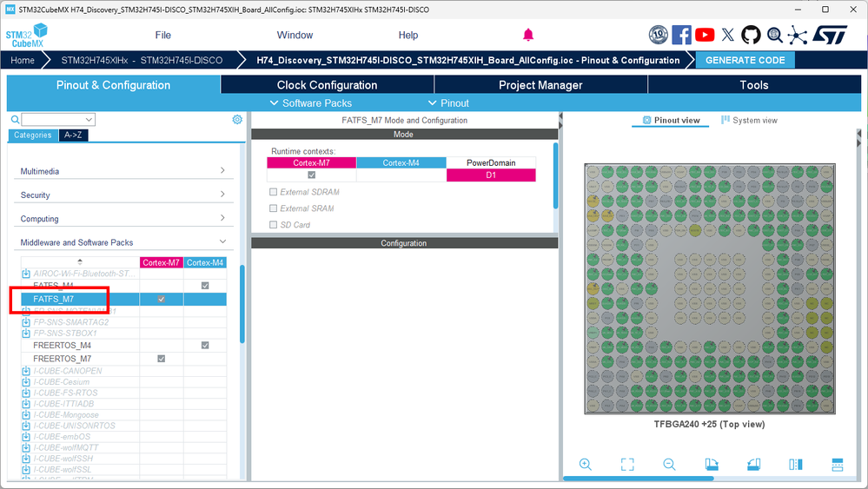
Task: Click the Cortex-M4 column header in list
Action: coord(205,262)
